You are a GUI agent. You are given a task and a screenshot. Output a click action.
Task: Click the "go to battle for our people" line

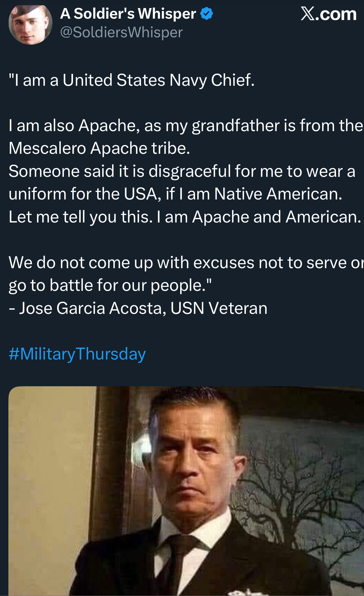coord(110,285)
